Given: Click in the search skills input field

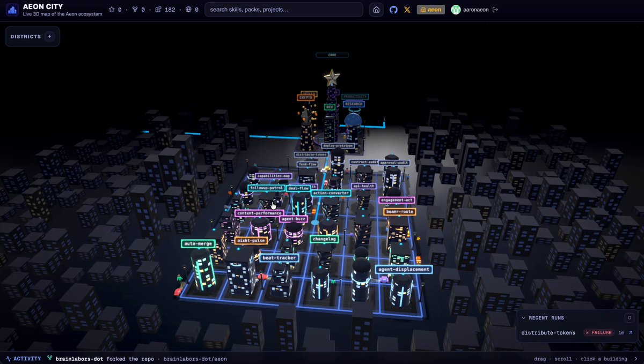Looking at the screenshot, I should (x=284, y=10).
